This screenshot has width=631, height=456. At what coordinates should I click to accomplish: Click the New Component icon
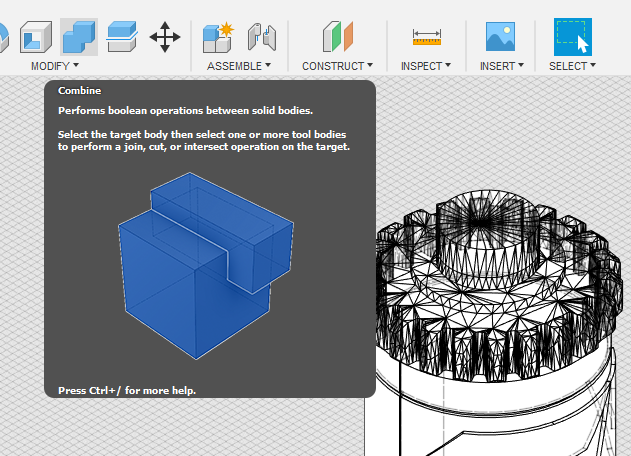(218, 37)
